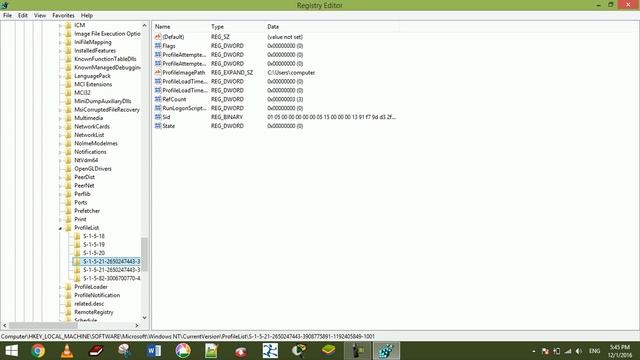This screenshot has width=640, height=360.
Task: Switch to Registry Editor taskbar icon
Action: pos(386,351)
